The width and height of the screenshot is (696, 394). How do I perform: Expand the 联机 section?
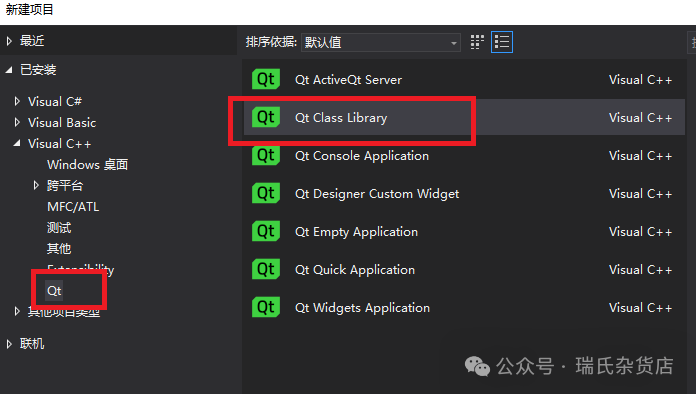(x=9, y=344)
